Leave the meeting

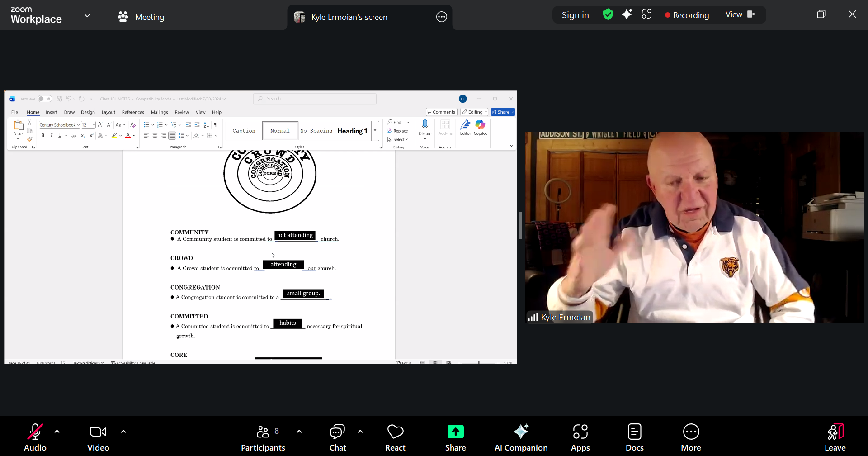pyautogui.click(x=835, y=437)
